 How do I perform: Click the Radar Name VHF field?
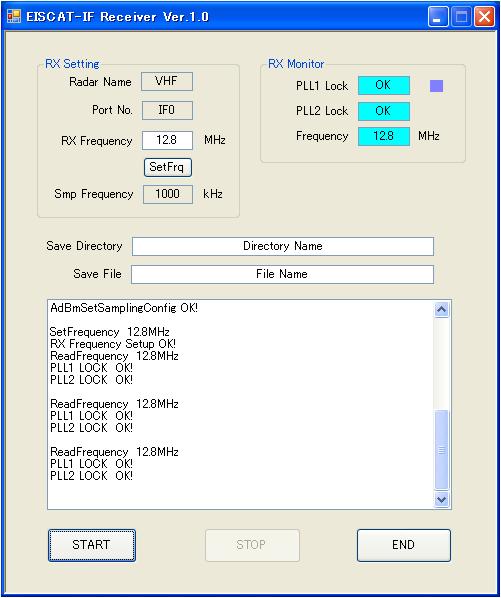tap(167, 81)
